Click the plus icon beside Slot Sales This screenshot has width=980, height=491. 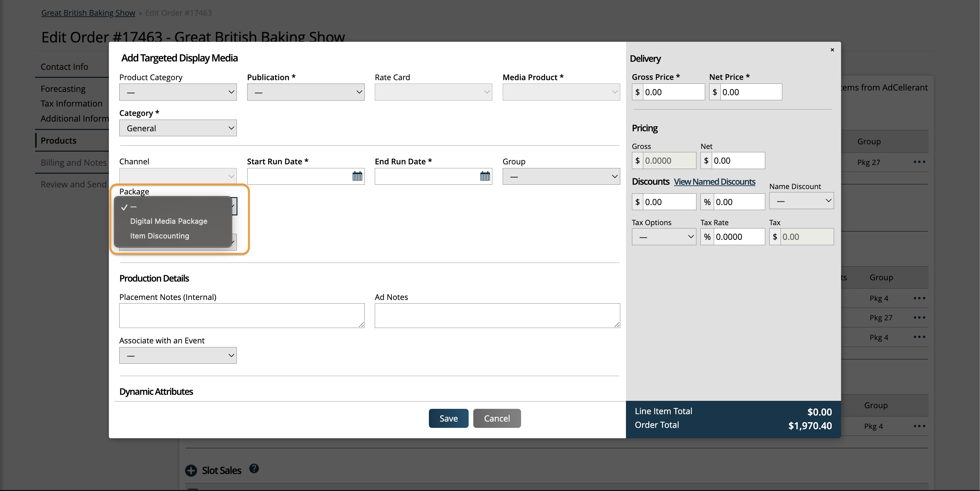pyautogui.click(x=191, y=471)
